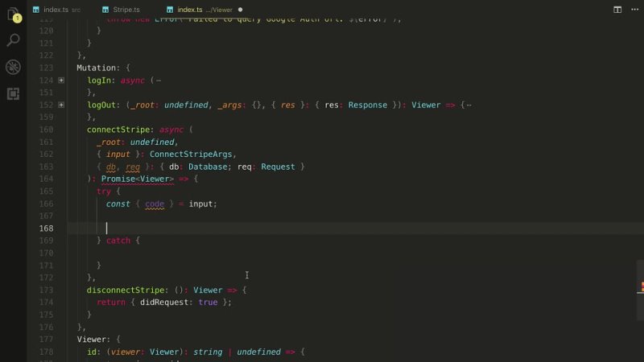Click line number 173 in the gutter
Image resolution: width=644 pixels, height=362 pixels.
(x=47, y=290)
